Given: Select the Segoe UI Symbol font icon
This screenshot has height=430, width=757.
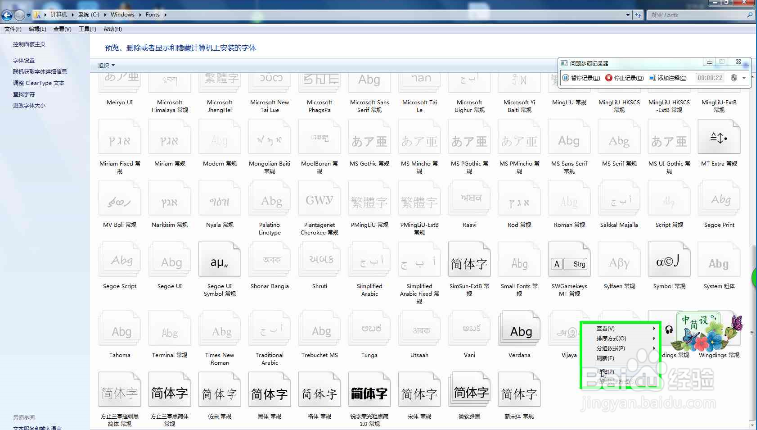Looking at the screenshot, I should pos(219,261).
